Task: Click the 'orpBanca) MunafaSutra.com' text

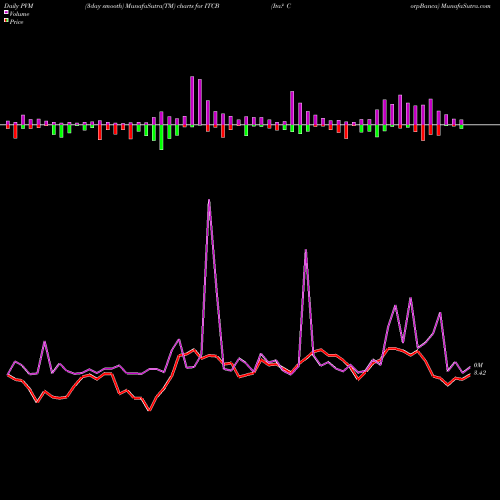Action: [x=450, y=6]
